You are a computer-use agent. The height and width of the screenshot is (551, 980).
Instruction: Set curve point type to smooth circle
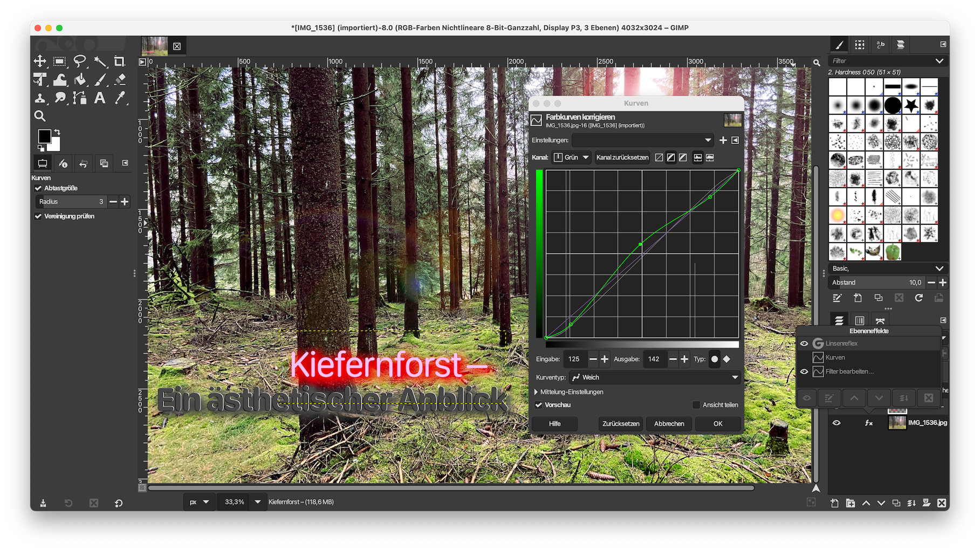(715, 359)
